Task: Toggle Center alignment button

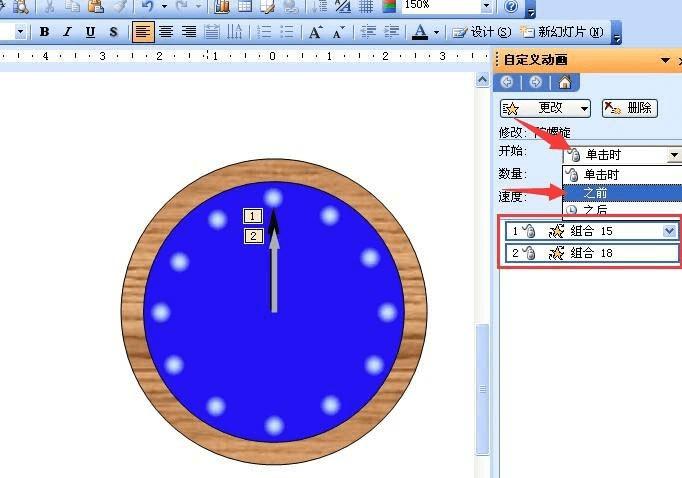Action: tap(166, 32)
